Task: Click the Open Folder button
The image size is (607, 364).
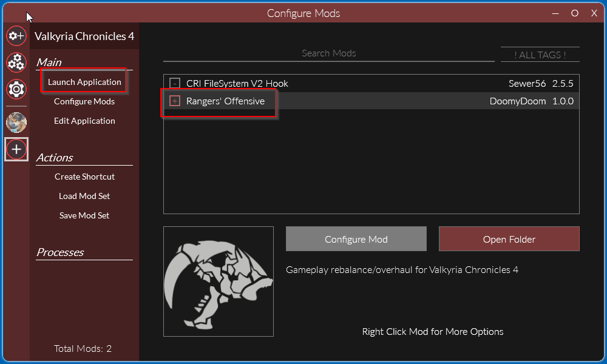Action: 509,239
